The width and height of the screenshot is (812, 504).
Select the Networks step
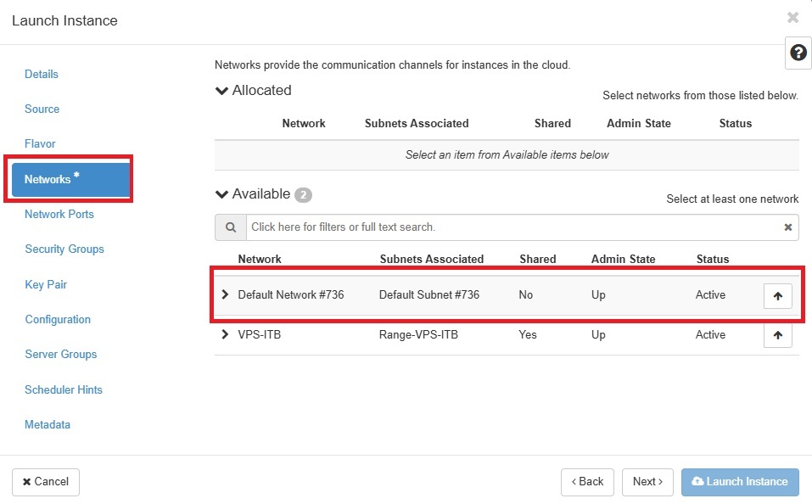[70, 179]
